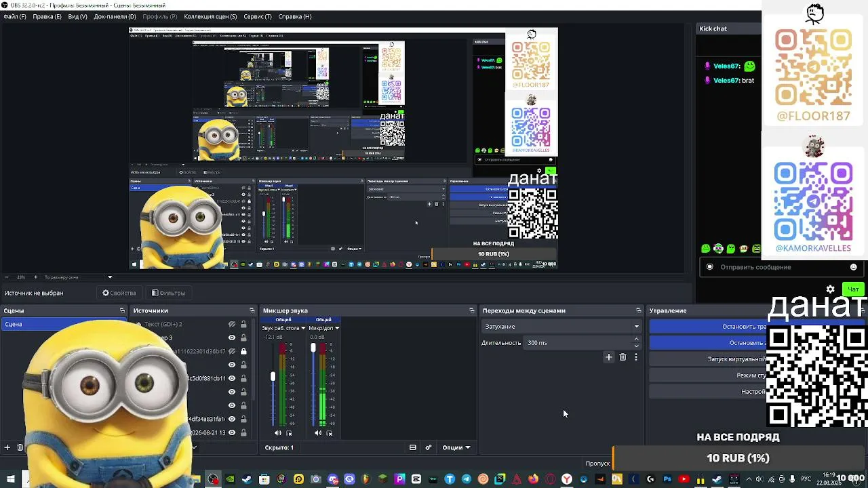Undock the Сцены panel
This screenshot has width=868, height=488.
(x=122, y=310)
